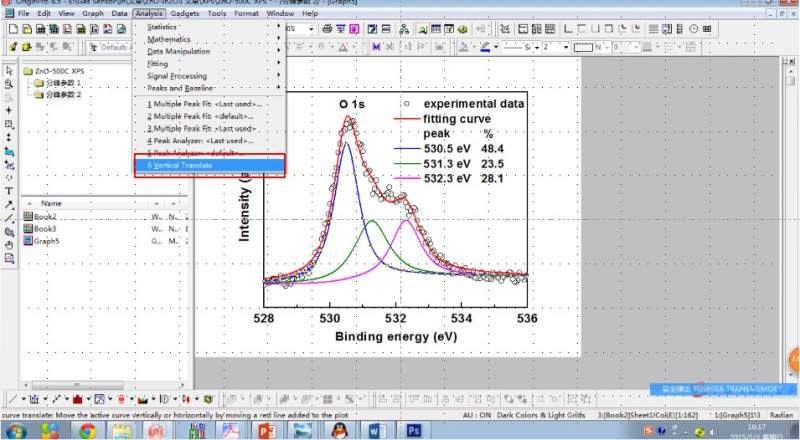Select the Pan hand tool
The height and width of the screenshot is (440, 800).
pos(9,245)
